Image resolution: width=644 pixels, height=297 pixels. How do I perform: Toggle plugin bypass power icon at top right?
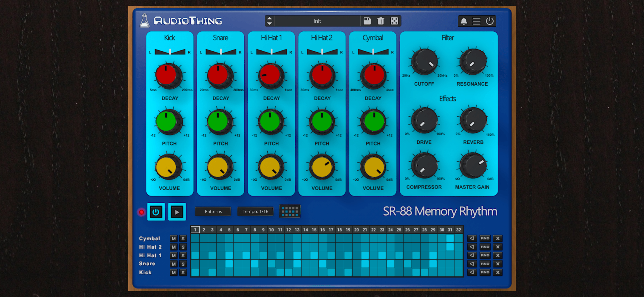point(489,21)
